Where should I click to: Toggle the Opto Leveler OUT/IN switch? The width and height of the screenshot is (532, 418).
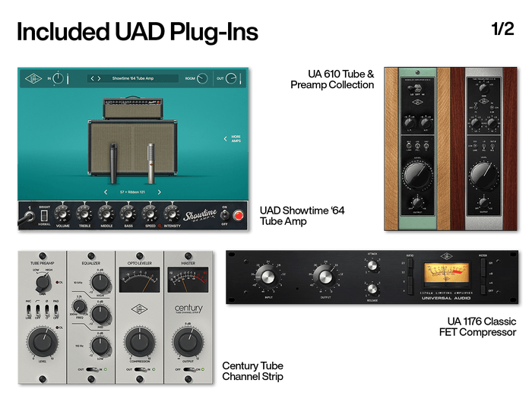coord(140,369)
